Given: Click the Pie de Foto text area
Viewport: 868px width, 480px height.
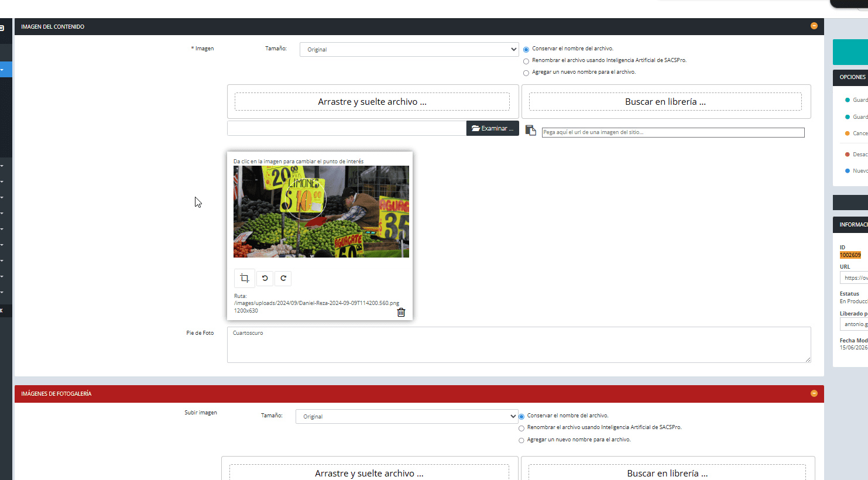Looking at the screenshot, I should click(519, 345).
